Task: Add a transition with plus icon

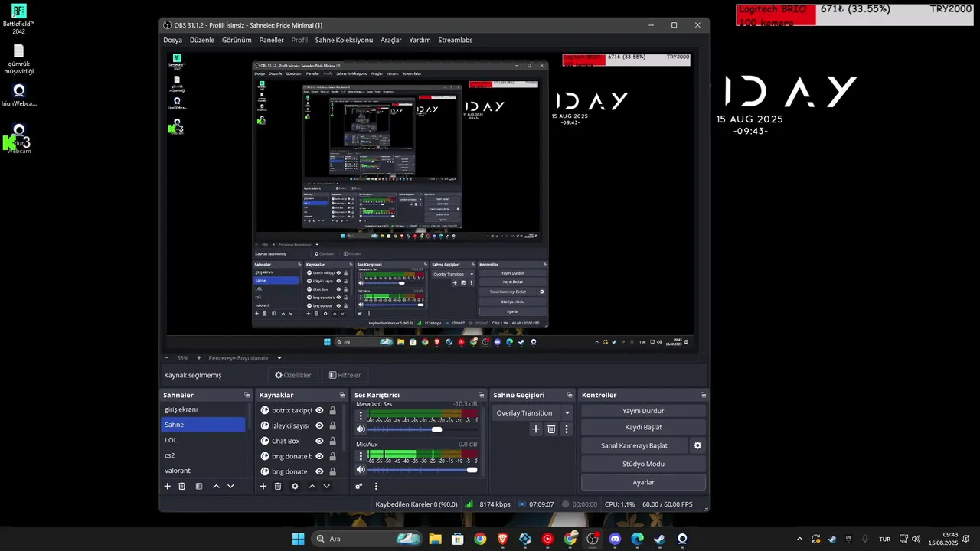Action: (x=536, y=429)
